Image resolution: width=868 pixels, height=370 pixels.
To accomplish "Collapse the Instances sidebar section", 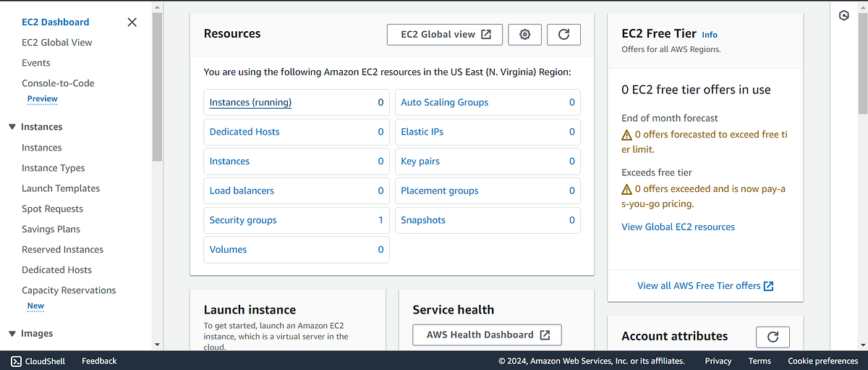I will click(12, 127).
